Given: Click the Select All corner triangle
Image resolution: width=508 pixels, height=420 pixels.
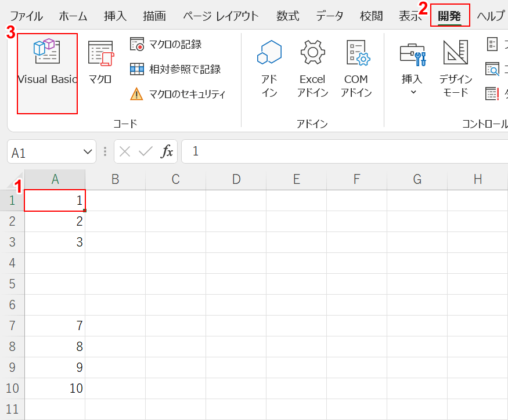Looking at the screenshot, I should [x=17, y=180].
